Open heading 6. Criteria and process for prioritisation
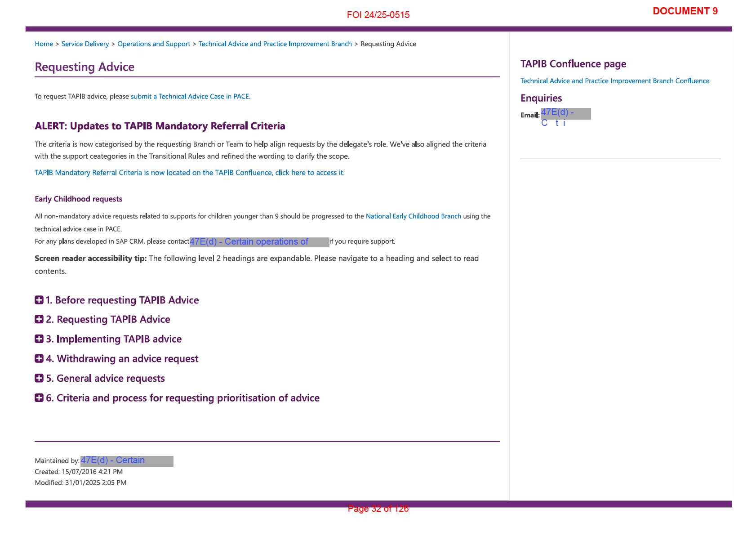 (182, 398)
